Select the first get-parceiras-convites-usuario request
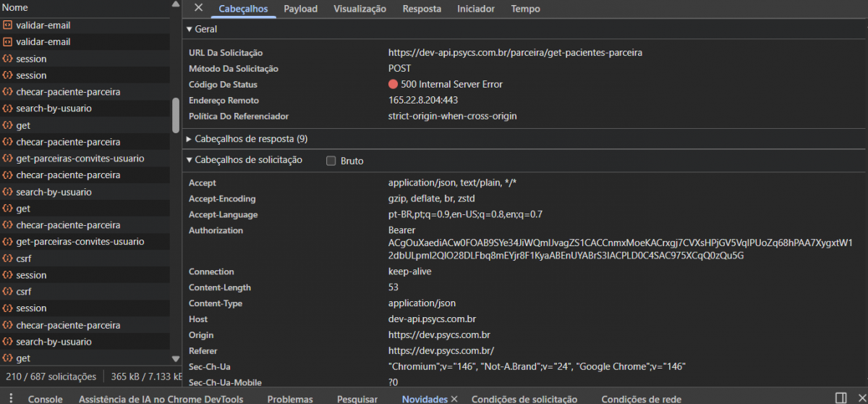Screen dimensions: 868x404 click(80, 159)
